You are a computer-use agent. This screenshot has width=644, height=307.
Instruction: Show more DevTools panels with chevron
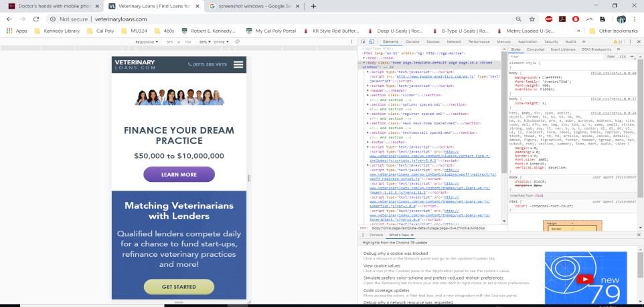tap(584, 42)
